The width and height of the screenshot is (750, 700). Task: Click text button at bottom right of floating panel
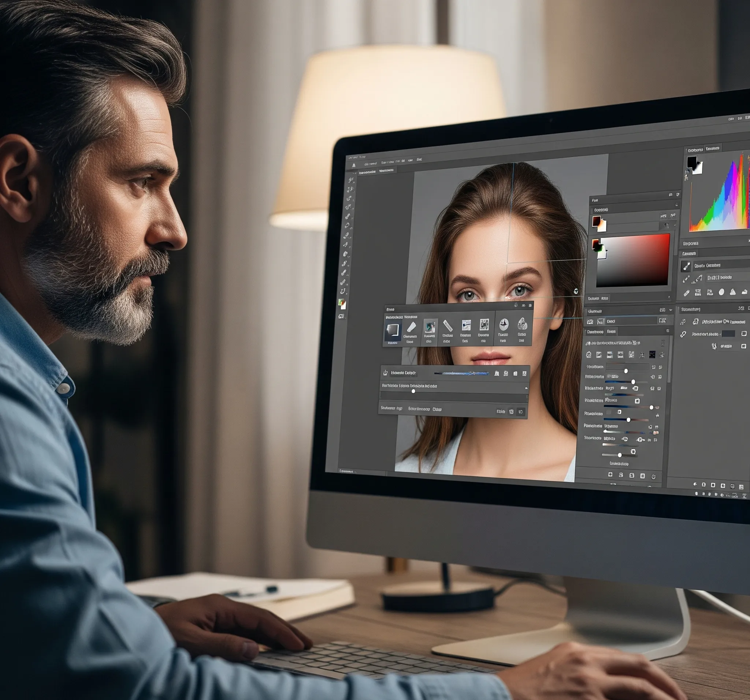pyautogui.click(x=501, y=412)
